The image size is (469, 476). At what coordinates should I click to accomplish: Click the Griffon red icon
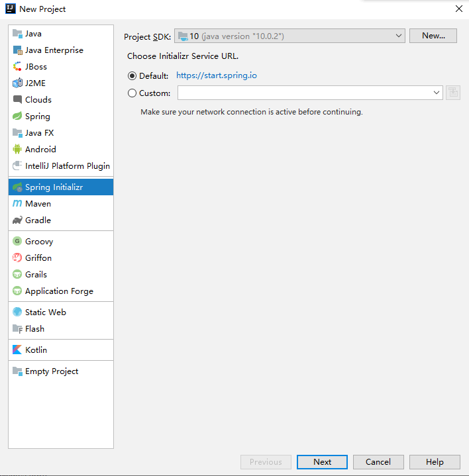(x=17, y=258)
